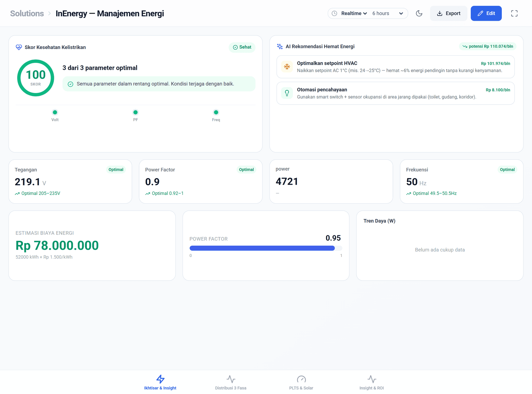This screenshot has height=394, width=532.
Task: Click the 3 dari 3 parameter optimal heading
Action: (x=100, y=68)
